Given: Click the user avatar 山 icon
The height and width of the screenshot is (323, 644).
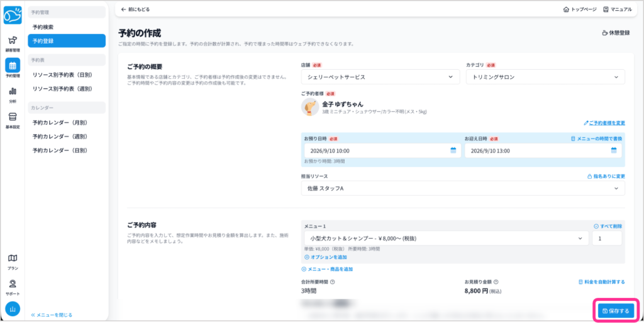Looking at the screenshot, I should click(13, 309).
